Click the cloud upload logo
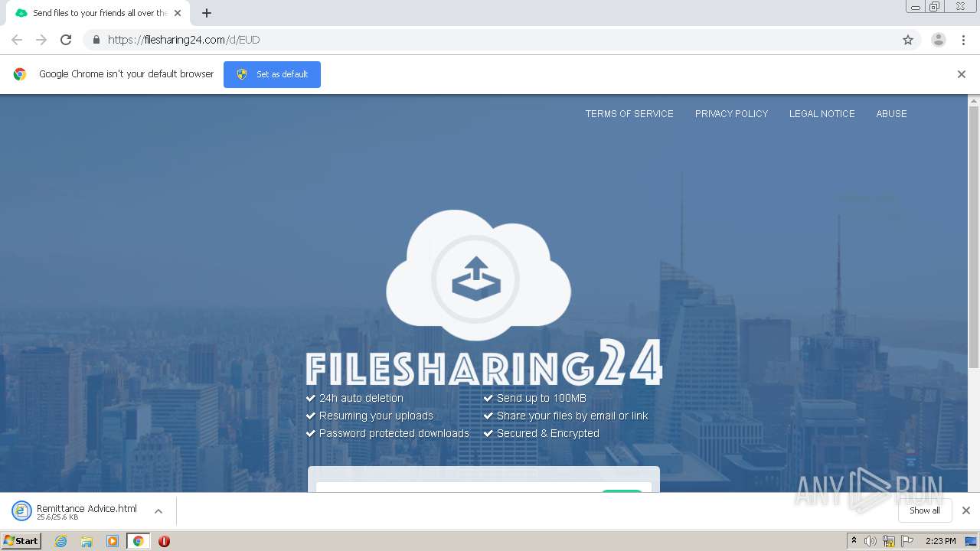This screenshot has height=551, width=980. tap(478, 275)
